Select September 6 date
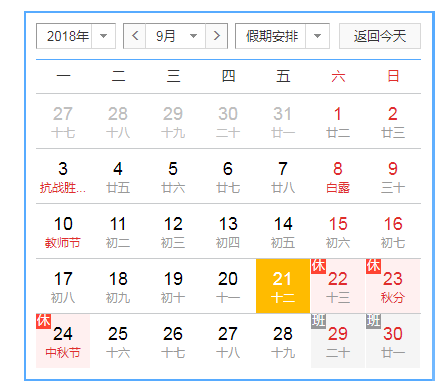The image size is (435, 386). 228,176
